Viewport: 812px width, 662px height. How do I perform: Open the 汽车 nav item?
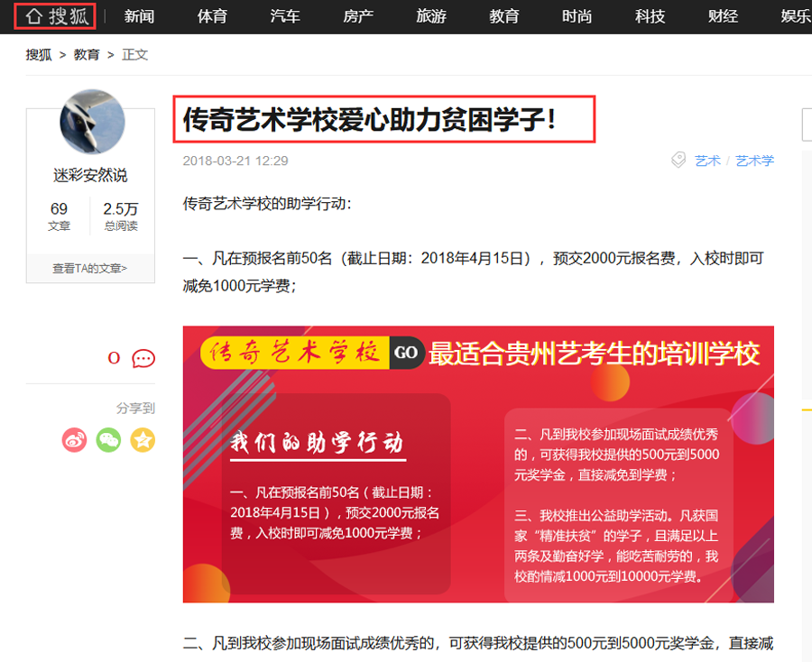click(285, 16)
